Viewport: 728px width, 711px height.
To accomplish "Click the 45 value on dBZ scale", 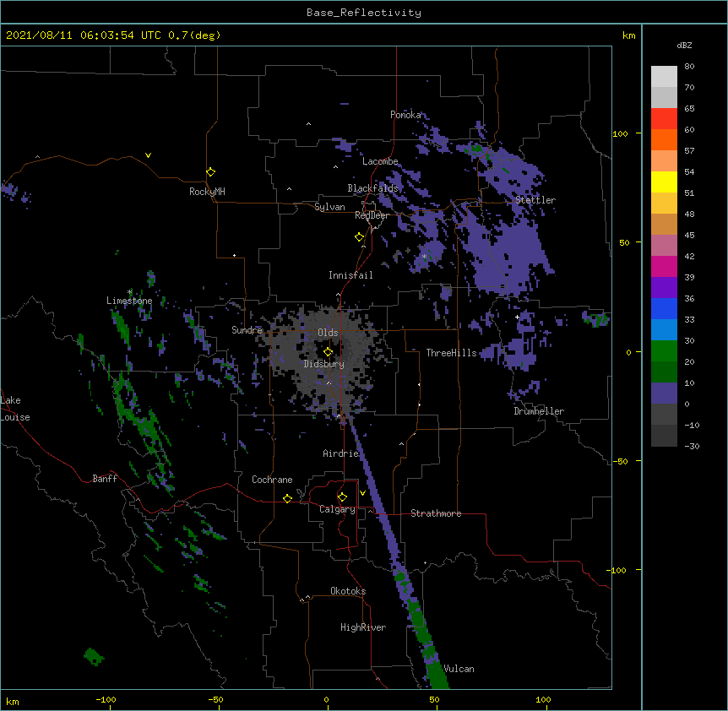I will [689, 236].
